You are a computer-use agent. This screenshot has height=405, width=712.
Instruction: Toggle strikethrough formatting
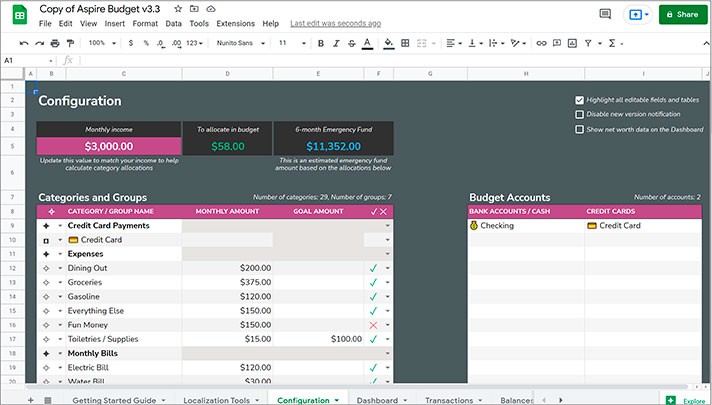coord(351,43)
